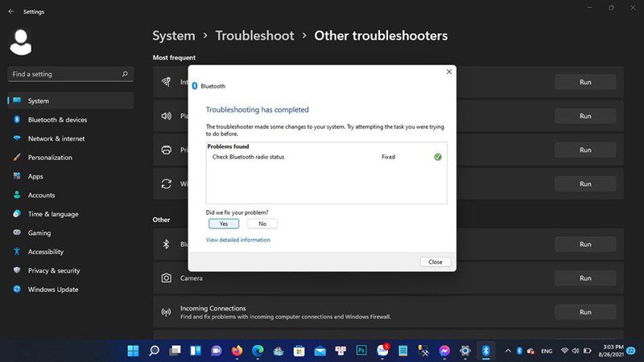Click the printer troubleshooter icon
644x362 pixels.
[x=166, y=150]
